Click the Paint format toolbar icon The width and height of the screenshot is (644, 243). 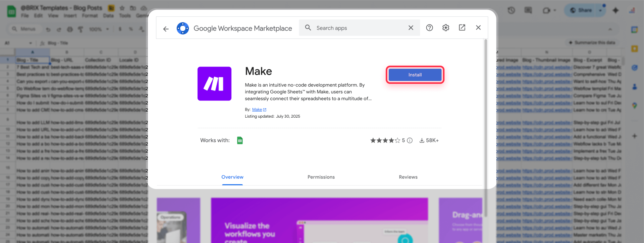[x=80, y=29]
